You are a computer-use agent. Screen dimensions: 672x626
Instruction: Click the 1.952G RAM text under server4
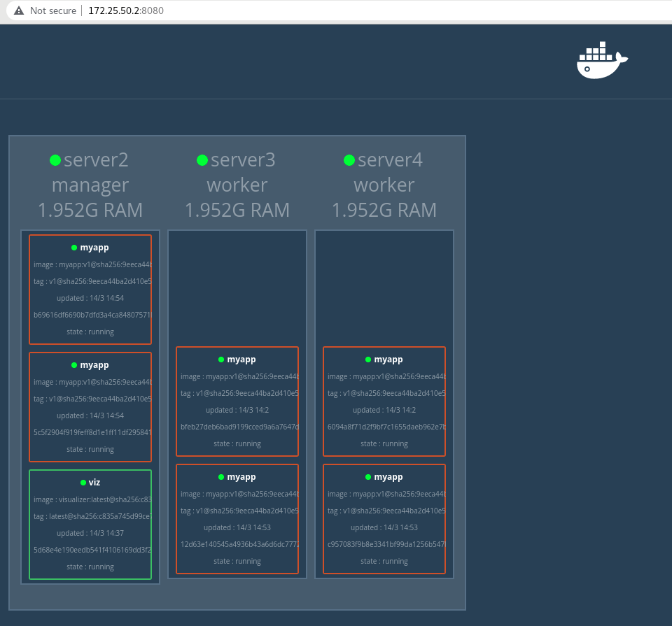384,211
